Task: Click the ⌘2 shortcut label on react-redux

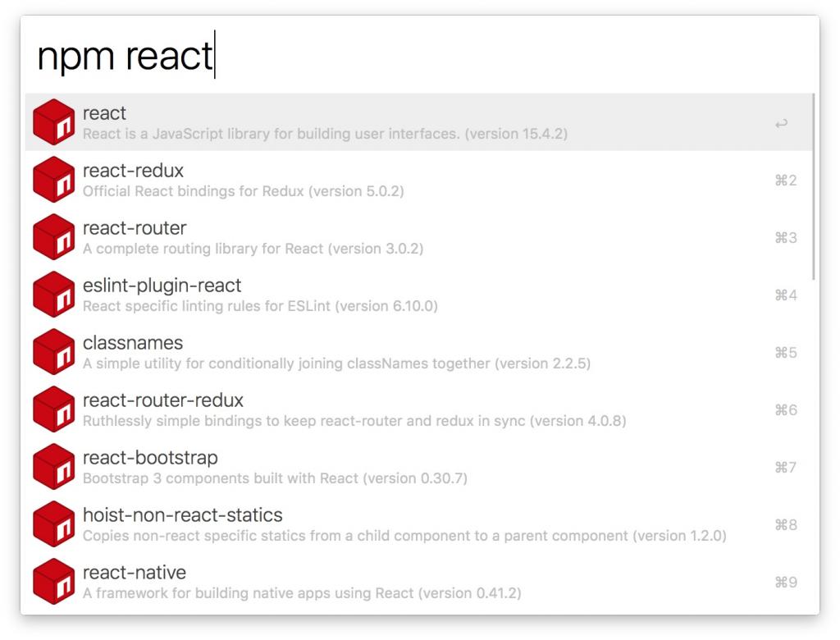Action: click(x=787, y=180)
